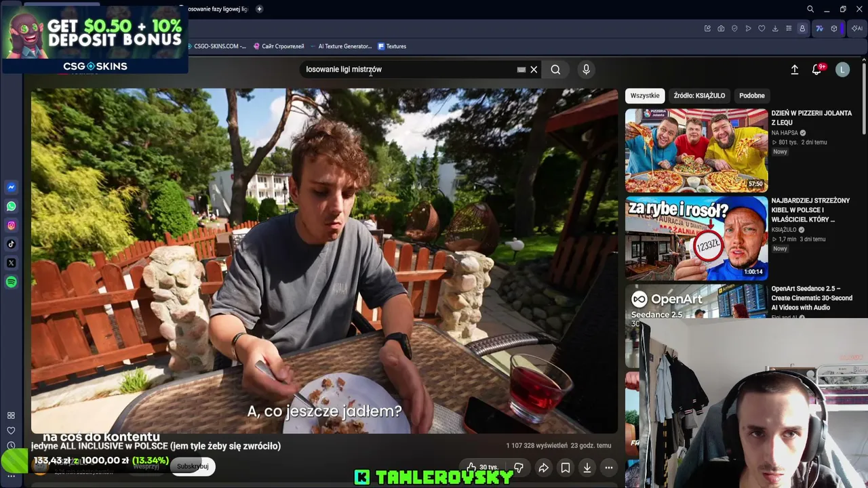
Task: Open the sidebar heart bookmarks icon
Action: point(11,430)
